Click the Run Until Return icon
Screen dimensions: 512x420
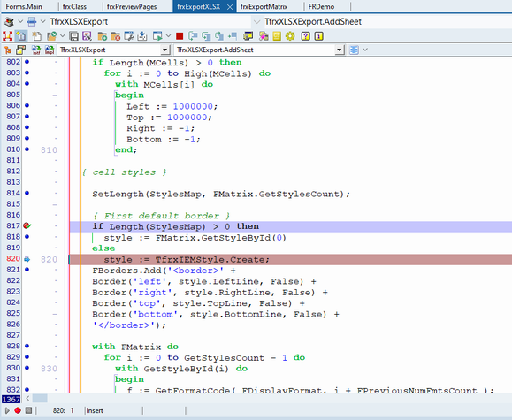pyautogui.click(x=219, y=36)
